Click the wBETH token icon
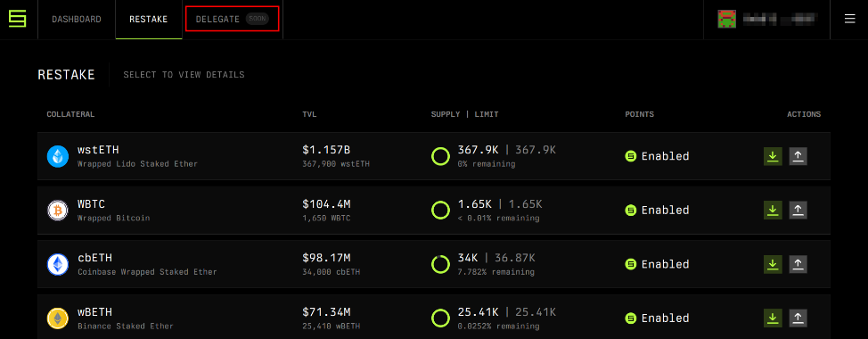Image resolution: width=868 pixels, height=339 pixels. (58, 318)
